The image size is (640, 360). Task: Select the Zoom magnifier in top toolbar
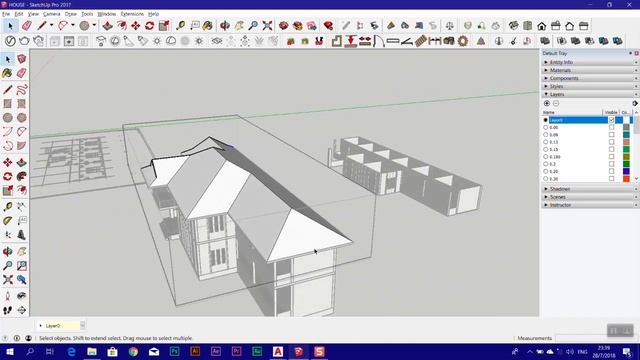pos(253,26)
